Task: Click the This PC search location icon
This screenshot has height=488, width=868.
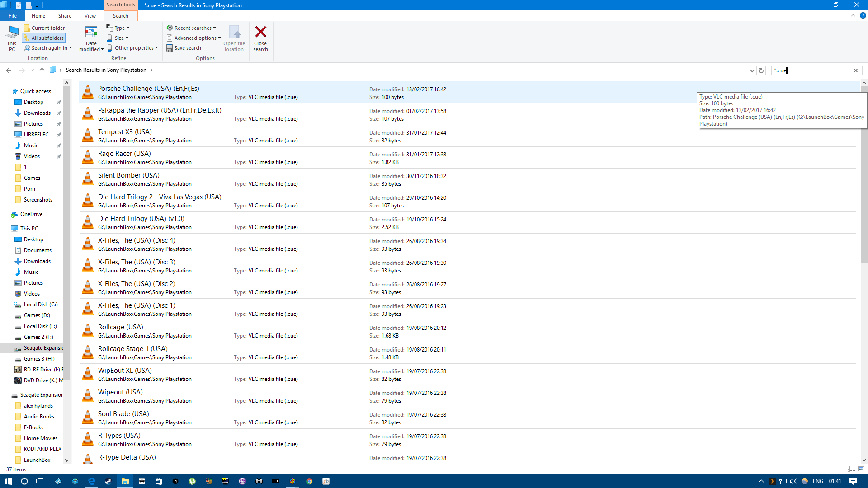Action: 12,38
